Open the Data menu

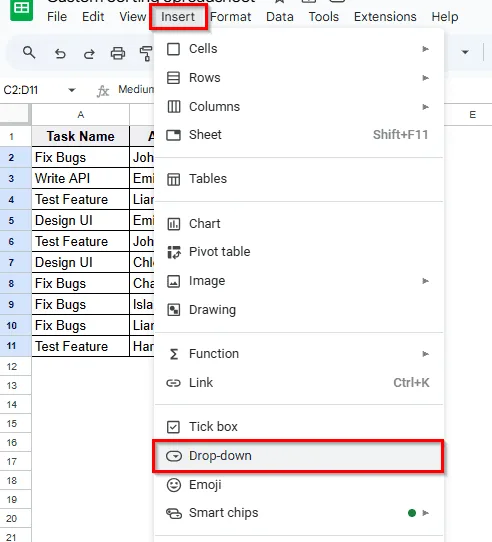pyautogui.click(x=280, y=17)
